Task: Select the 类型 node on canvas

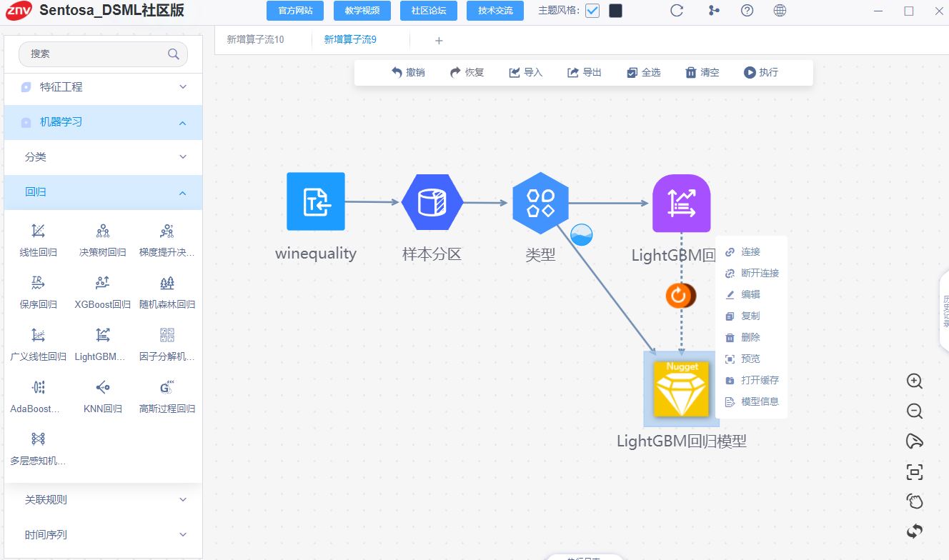Action: pyautogui.click(x=540, y=202)
